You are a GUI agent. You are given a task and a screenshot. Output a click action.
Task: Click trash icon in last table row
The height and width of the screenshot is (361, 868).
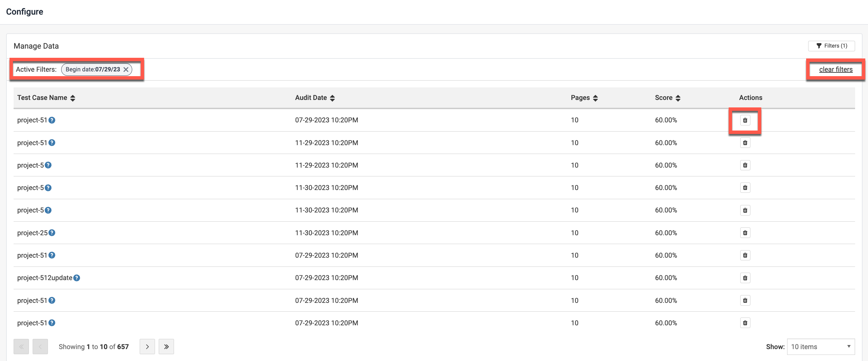pos(745,323)
